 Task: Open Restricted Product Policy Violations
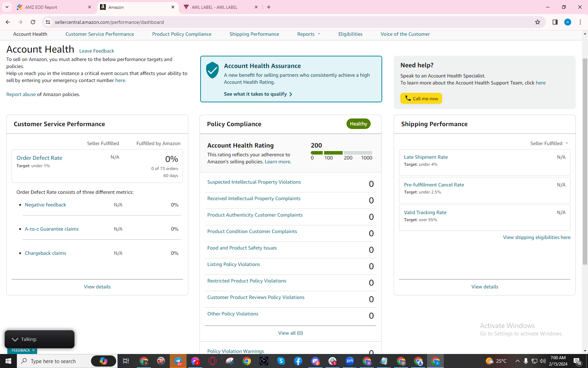tap(247, 281)
